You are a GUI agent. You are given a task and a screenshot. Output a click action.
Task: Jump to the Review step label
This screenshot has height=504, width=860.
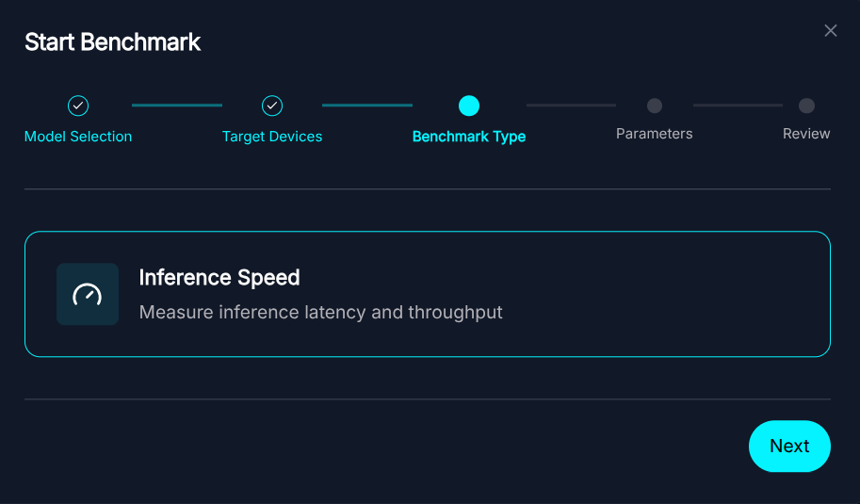click(x=806, y=134)
